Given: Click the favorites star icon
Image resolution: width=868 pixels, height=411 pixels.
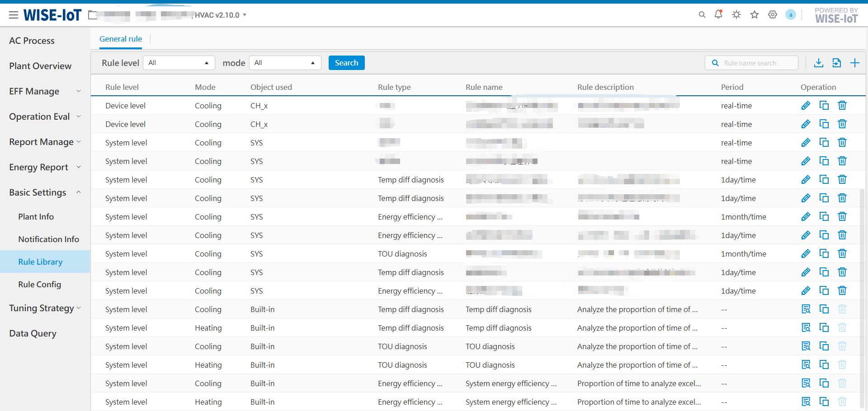Looking at the screenshot, I should (754, 15).
